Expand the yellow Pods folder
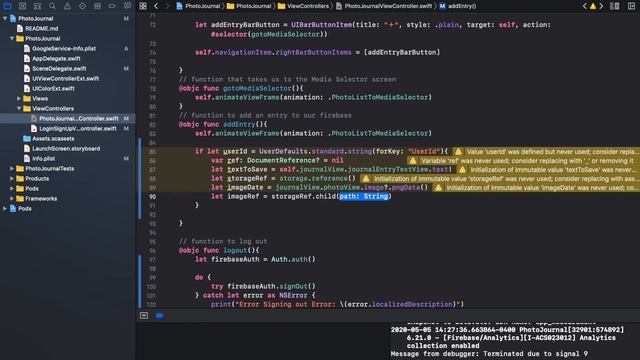640x360 pixels. (12, 189)
